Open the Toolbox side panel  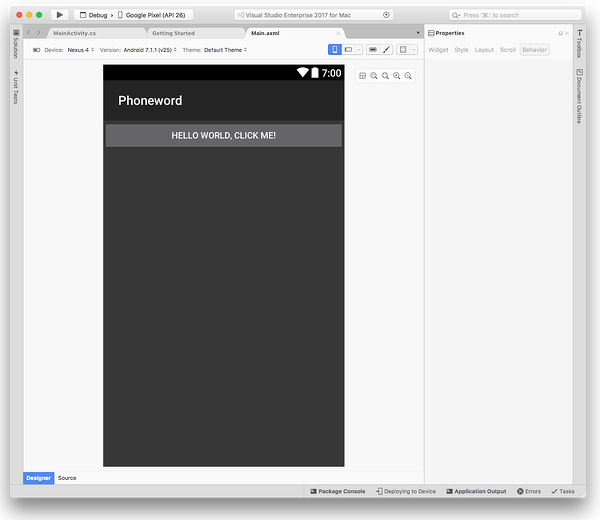[579, 41]
